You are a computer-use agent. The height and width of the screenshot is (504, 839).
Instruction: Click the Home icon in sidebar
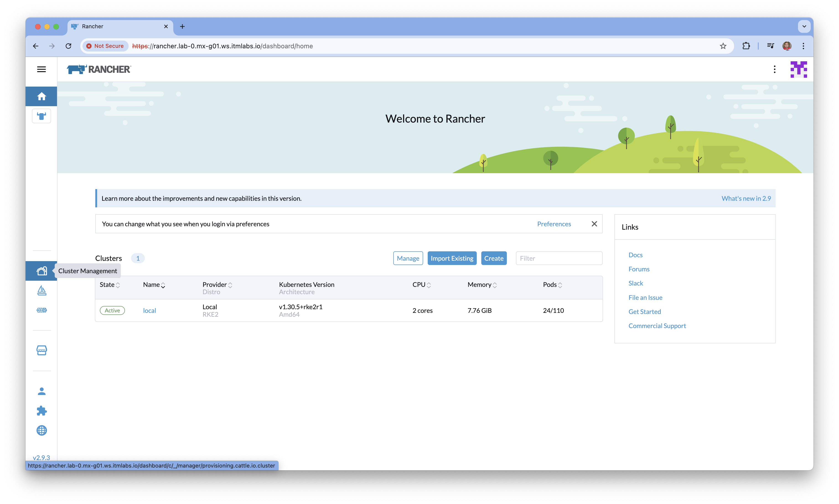[x=41, y=96]
